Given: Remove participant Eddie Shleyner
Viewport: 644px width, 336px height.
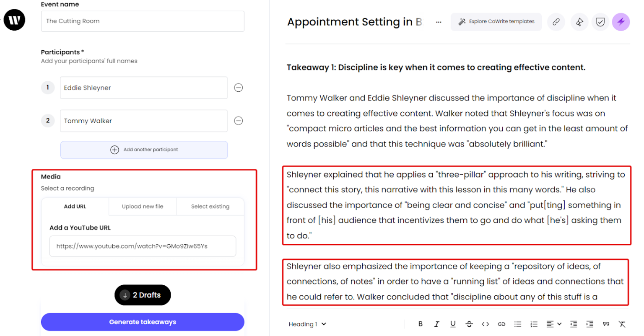Looking at the screenshot, I should point(238,88).
